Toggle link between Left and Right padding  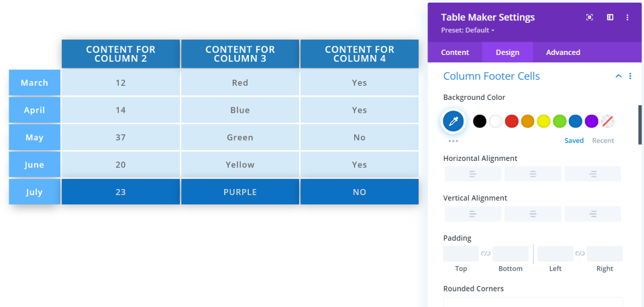pyautogui.click(x=580, y=253)
